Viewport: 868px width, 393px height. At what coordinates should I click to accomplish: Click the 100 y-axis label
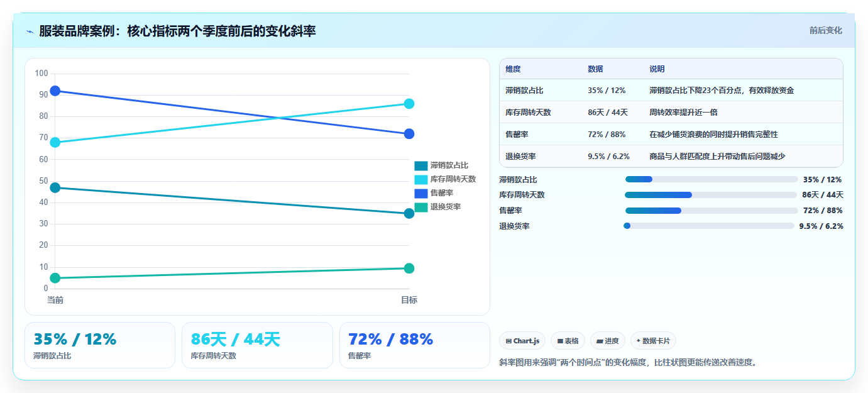pos(41,74)
